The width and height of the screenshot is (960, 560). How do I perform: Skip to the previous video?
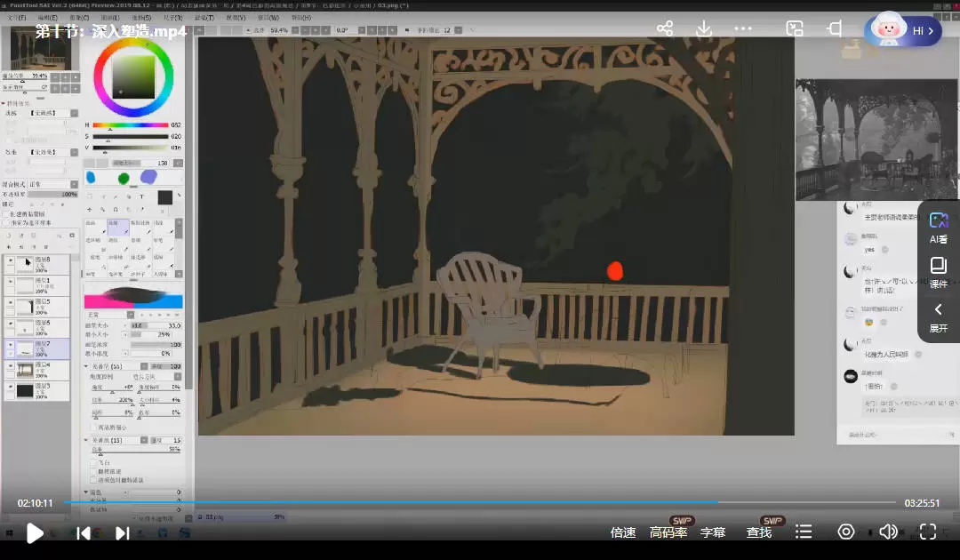[84, 533]
